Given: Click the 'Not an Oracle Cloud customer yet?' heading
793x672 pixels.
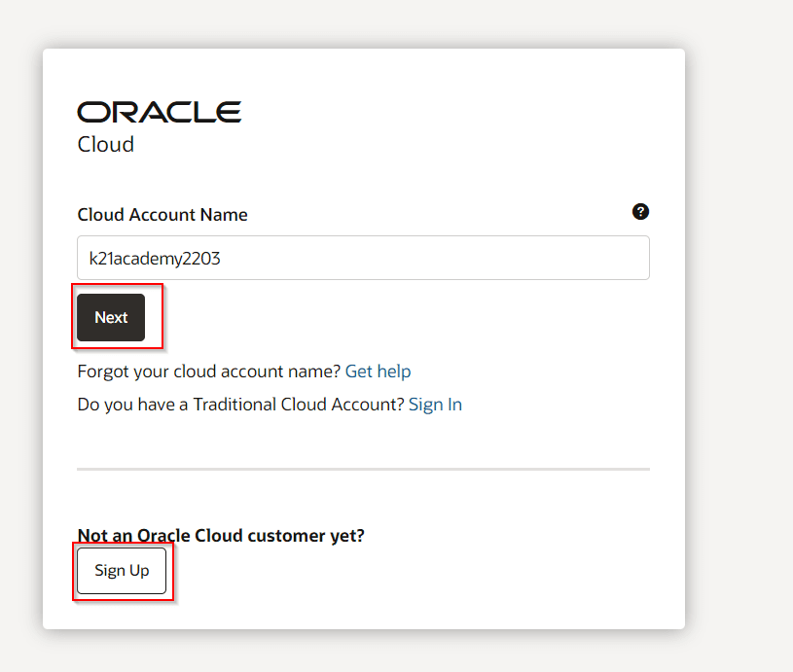Looking at the screenshot, I should click(221, 535).
